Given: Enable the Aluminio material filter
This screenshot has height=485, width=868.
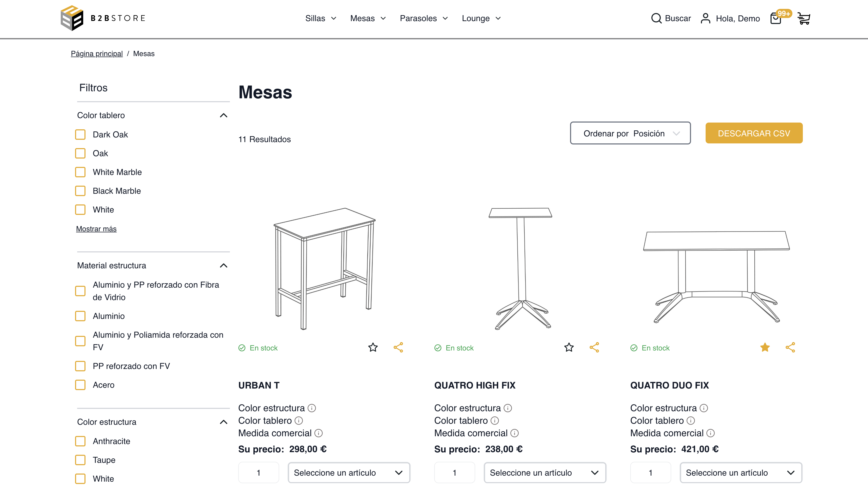Looking at the screenshot, I should (x=80, y=316).
